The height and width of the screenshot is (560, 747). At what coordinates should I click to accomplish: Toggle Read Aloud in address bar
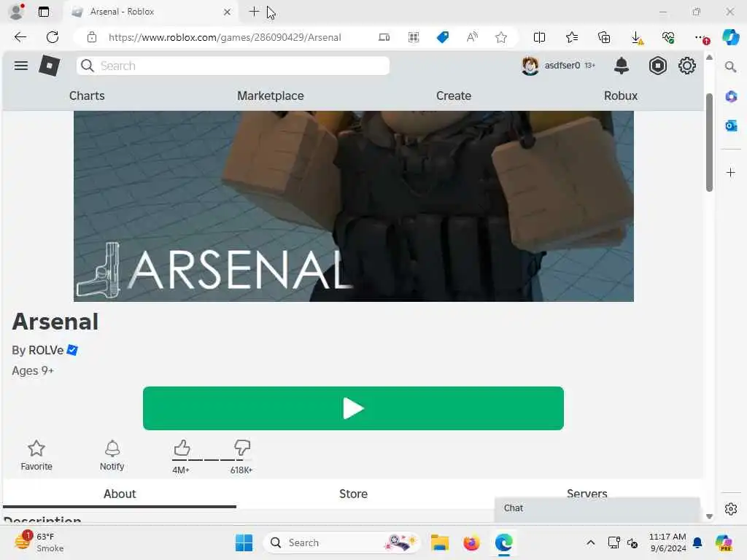(472, 37)
